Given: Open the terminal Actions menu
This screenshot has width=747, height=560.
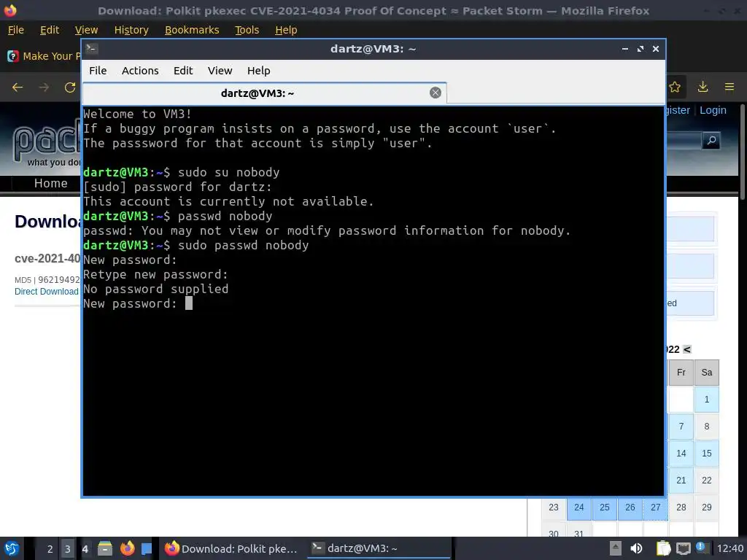Looking at the screenshot, I should click(x=140, y=71).
